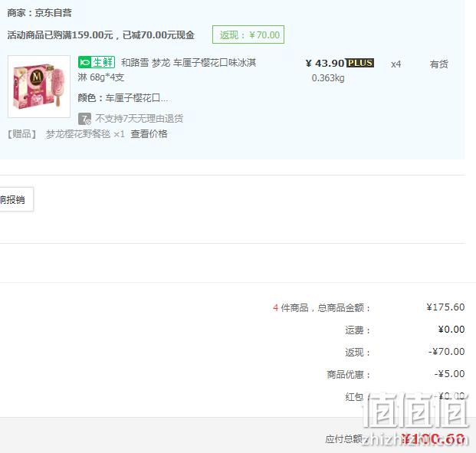Select the gift 梦龙樱花野餐毯 ×1 text
This screenshot has height=453, width=476.
pyautogui.click(x=85, y=134)
